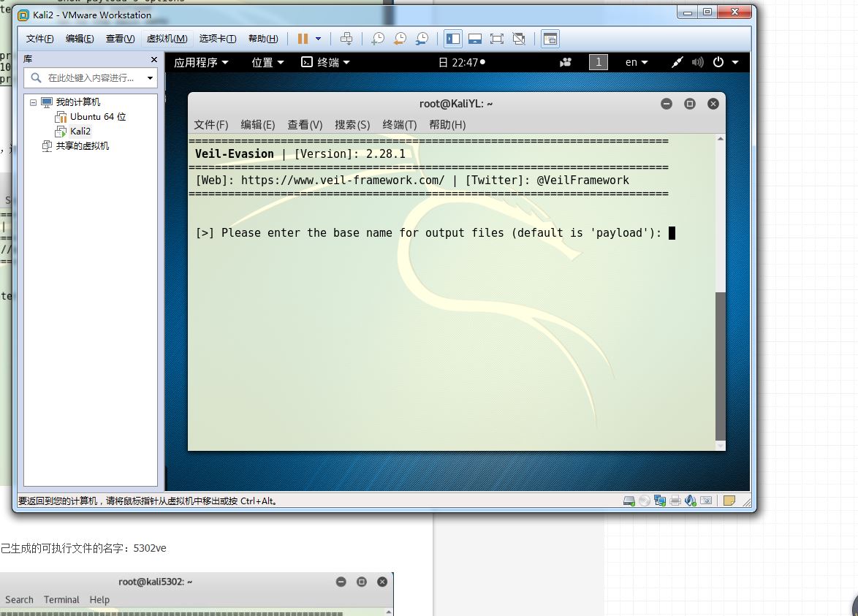Open the 选项卡(T) menu
Image resolution: width=858 pixels, height=616 pixels.
[217, 39]
